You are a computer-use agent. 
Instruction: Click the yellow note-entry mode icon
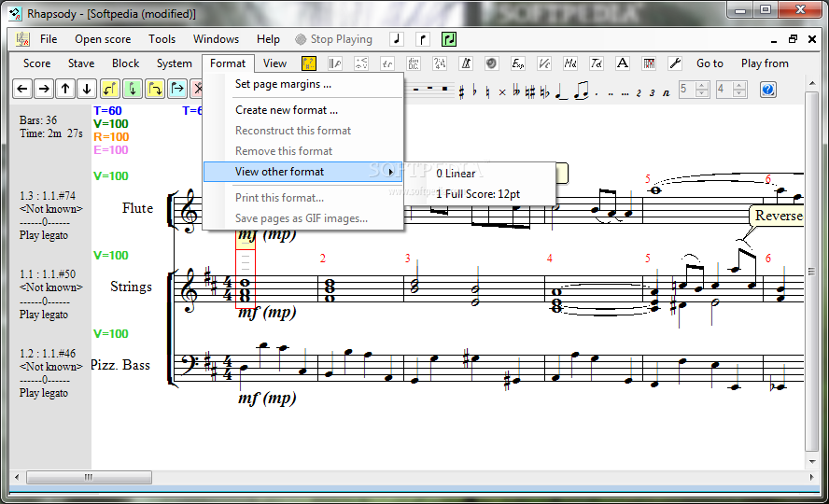tap(309, 63)
